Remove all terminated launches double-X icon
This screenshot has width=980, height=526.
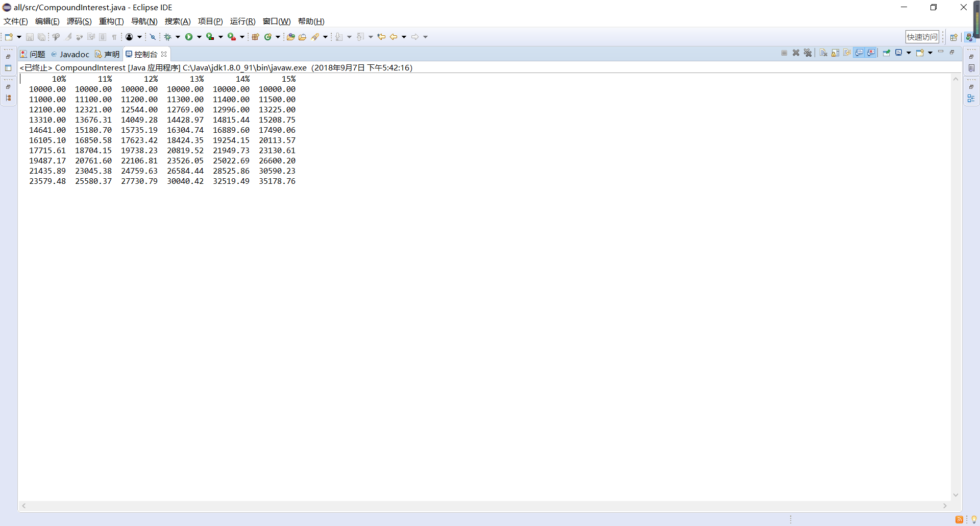coord(807,53)
